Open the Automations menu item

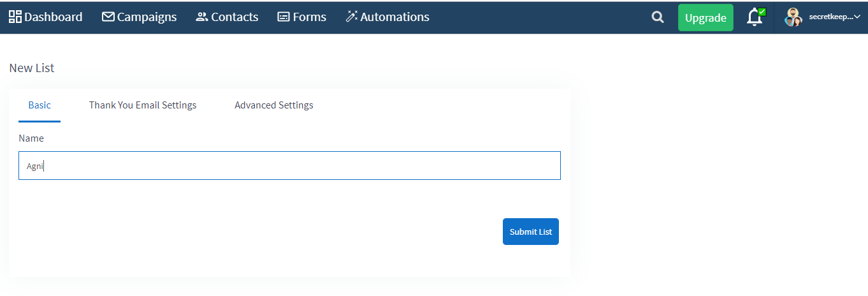click(x=387, y=17)
